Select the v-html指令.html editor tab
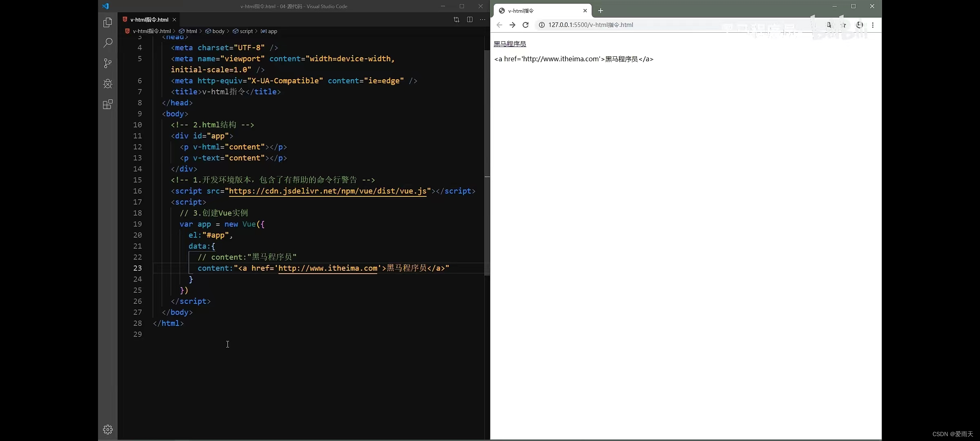980x441 pixels. tap(148, 19)
